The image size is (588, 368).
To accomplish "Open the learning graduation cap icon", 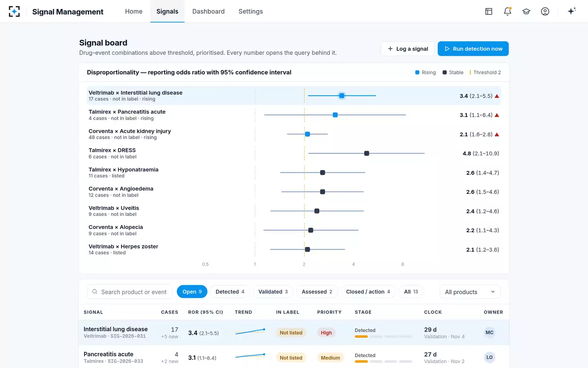I will 526,11.
